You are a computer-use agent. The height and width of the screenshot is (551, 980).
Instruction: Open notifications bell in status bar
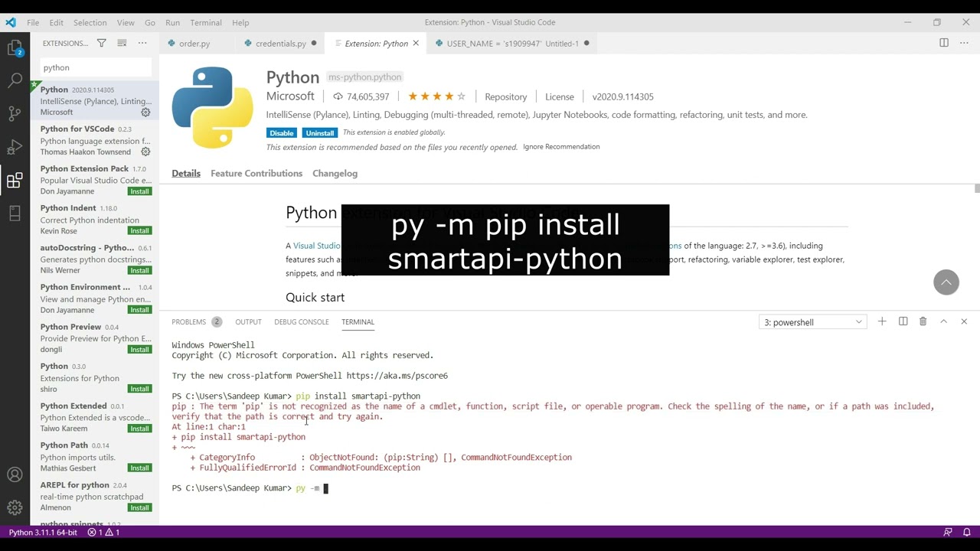click(967, 532)
